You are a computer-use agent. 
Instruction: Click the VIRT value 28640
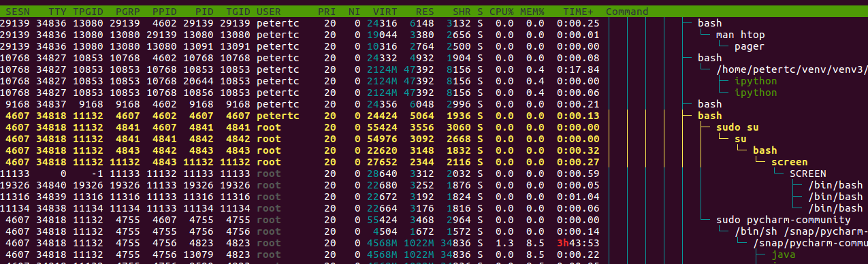tap(383, 174)
